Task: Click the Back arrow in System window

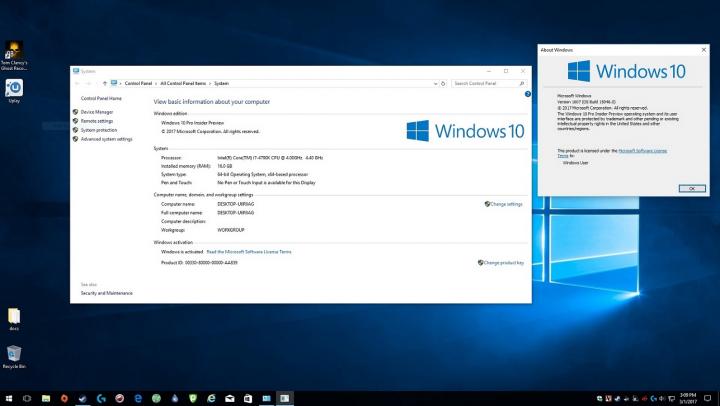Action: (x=77, y=83)
